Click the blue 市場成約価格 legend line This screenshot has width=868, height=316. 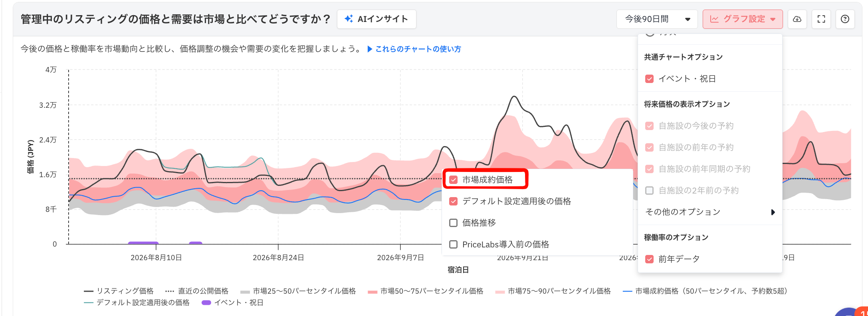[x=627, y=291]
